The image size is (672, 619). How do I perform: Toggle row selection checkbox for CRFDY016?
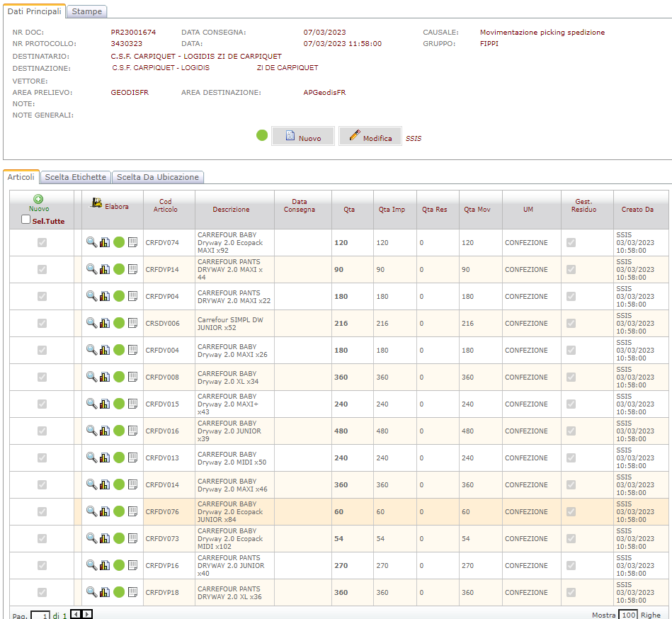pos(42,431)
